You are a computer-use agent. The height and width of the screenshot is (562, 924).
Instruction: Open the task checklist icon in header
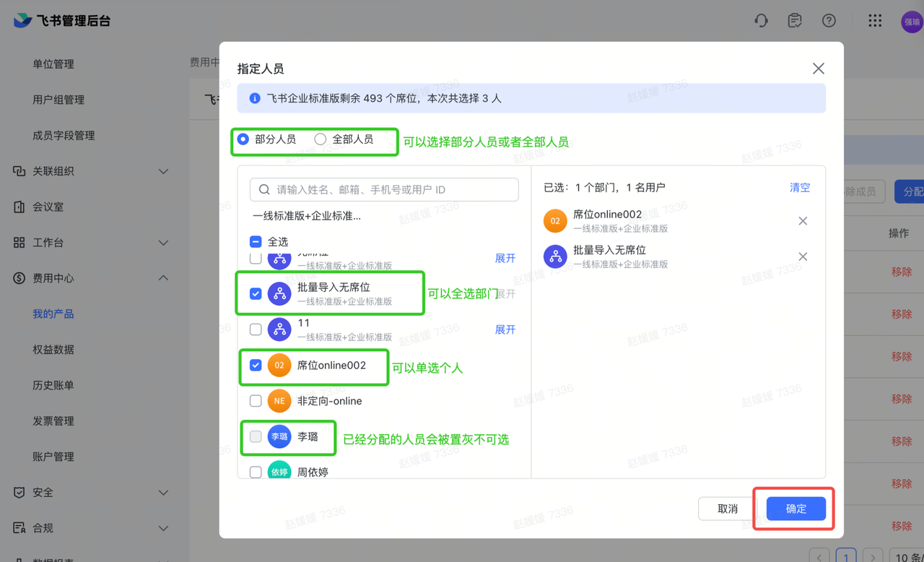(795, 20)
